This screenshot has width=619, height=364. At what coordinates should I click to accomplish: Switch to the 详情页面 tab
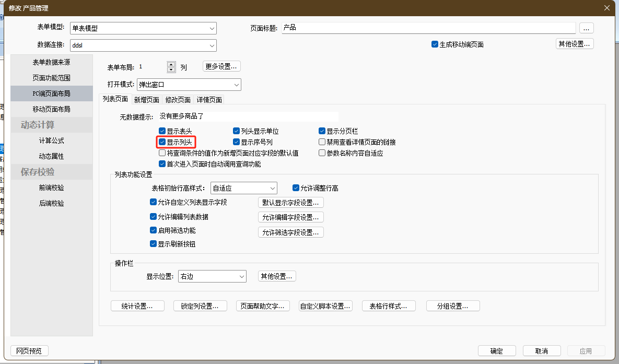click(x=209, y=100)
